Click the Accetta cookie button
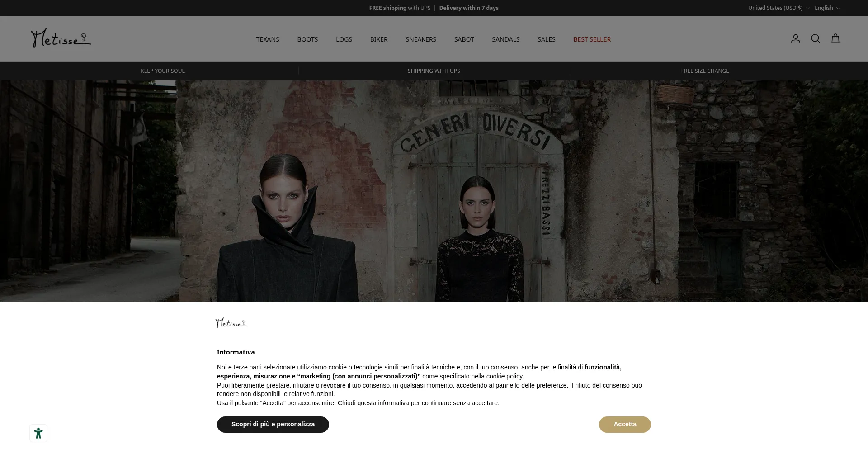 pyautogui.click(x=625, y=424)
